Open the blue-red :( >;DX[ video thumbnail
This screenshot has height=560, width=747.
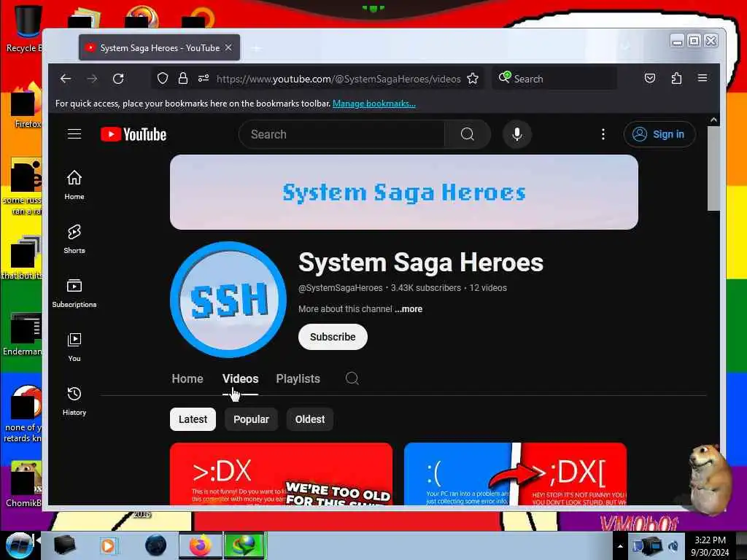pos(515,474)
